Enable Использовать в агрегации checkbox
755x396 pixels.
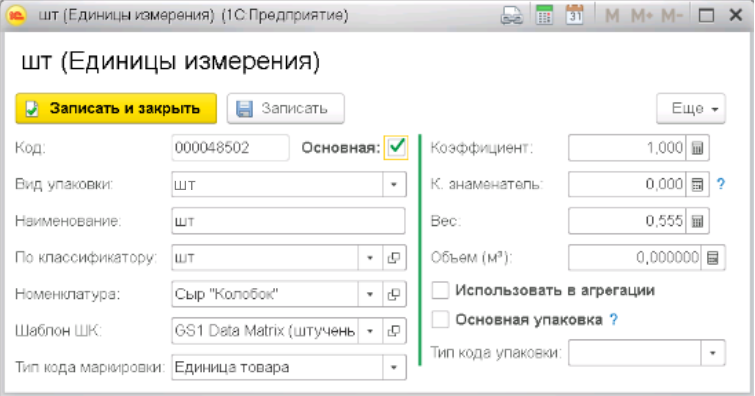tap(440, 290)
